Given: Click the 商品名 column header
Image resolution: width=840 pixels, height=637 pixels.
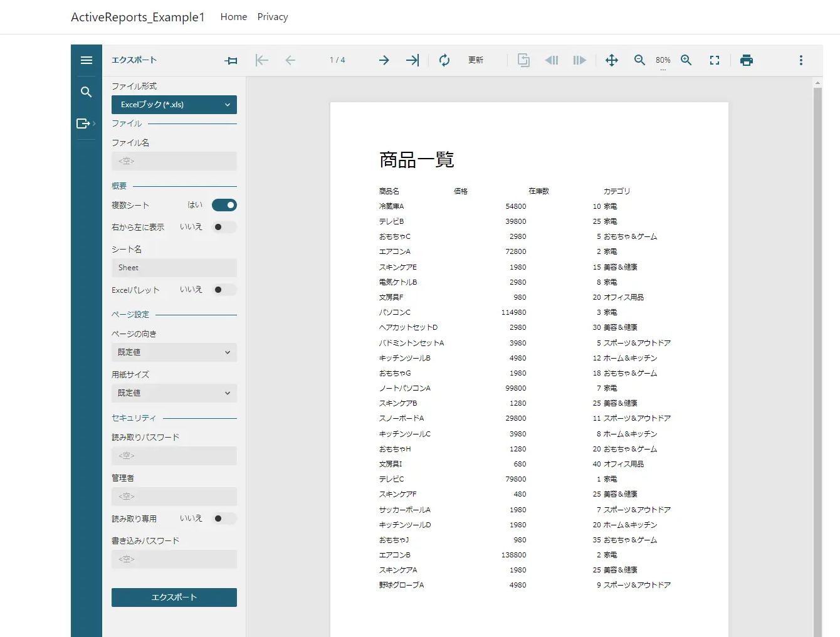Looking at the screenshot, I should 389,191.
